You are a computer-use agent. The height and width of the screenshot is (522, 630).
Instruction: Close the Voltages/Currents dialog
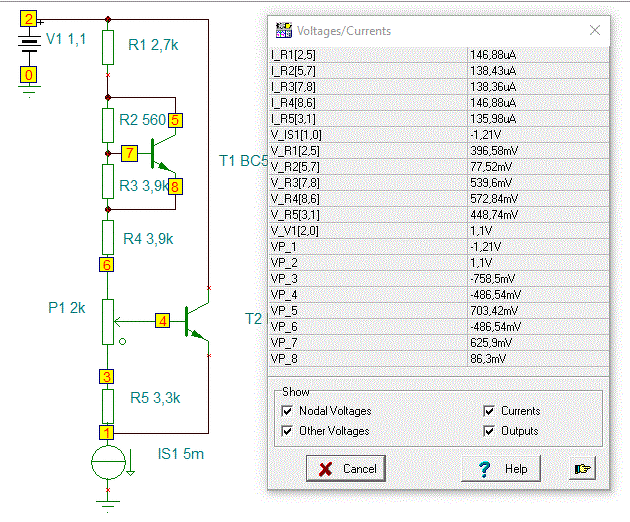coord(595,30)
